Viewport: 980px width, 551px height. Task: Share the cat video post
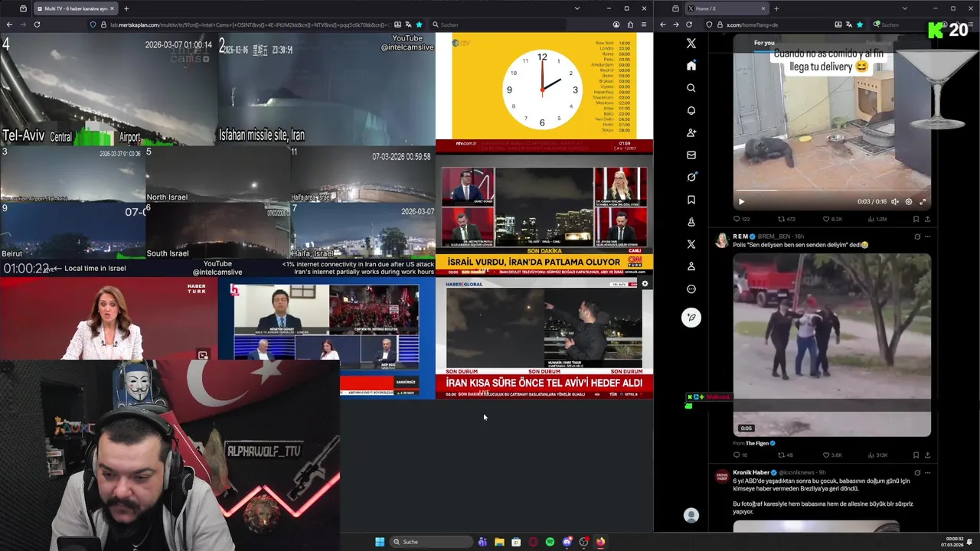tap(927, 219)
